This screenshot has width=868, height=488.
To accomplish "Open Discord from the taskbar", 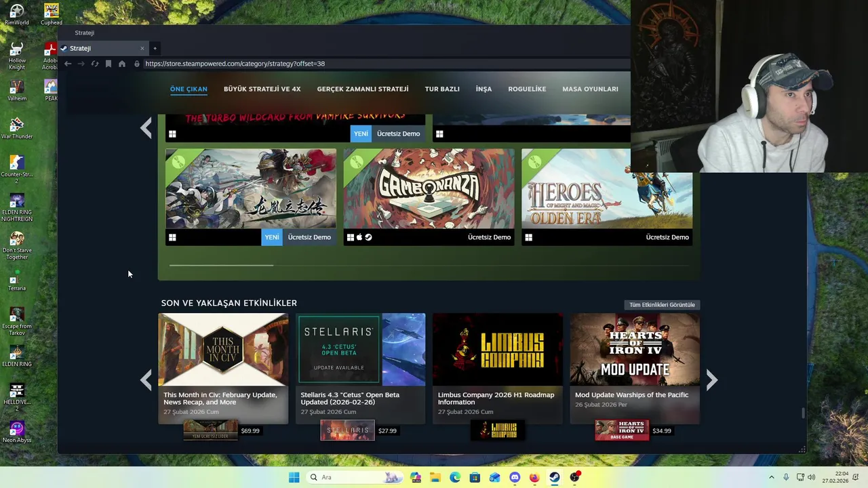I will (515, 477).
